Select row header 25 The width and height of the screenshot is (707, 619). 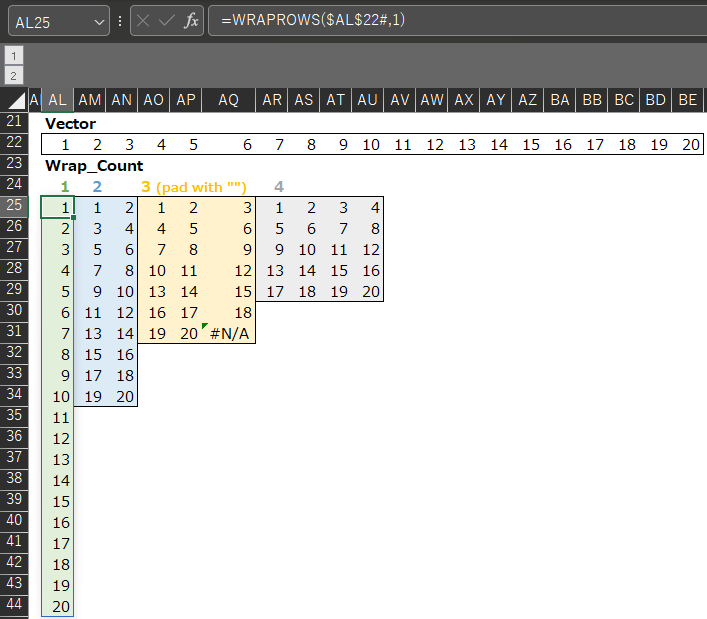14,206
